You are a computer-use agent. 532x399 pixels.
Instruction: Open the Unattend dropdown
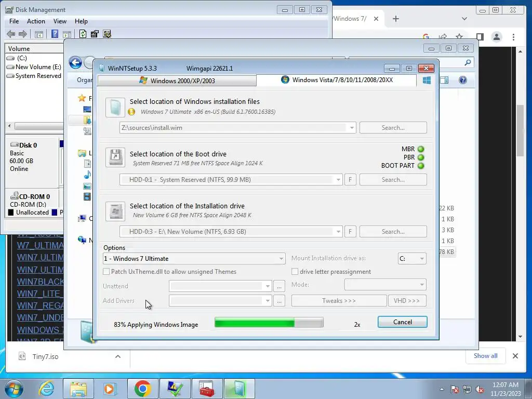[x=220, y=286]
